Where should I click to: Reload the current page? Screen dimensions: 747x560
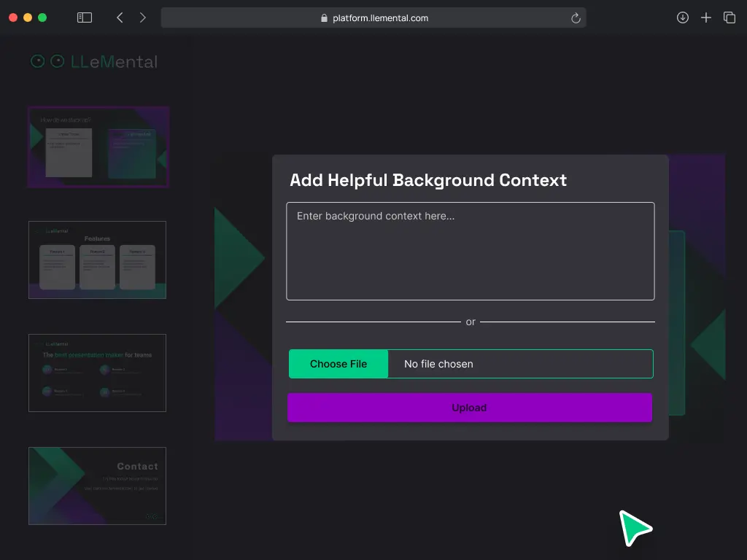(576, 17)
